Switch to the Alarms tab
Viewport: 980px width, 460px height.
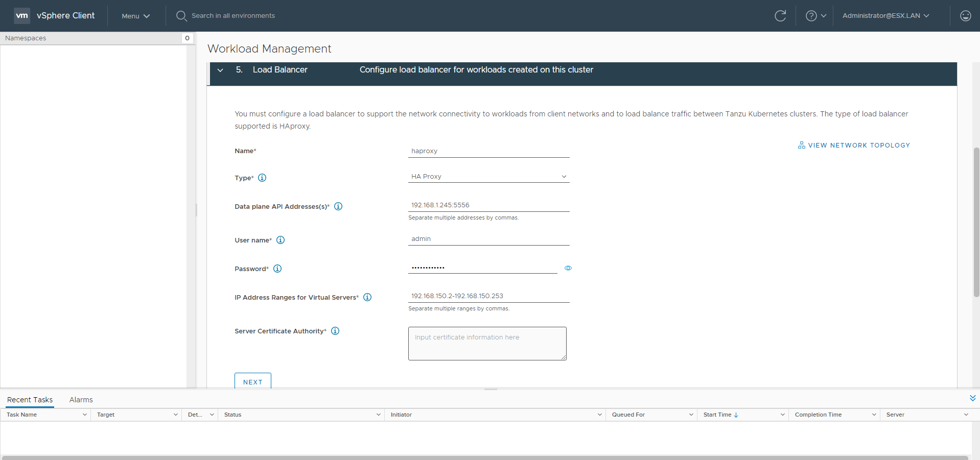(81, 400)
